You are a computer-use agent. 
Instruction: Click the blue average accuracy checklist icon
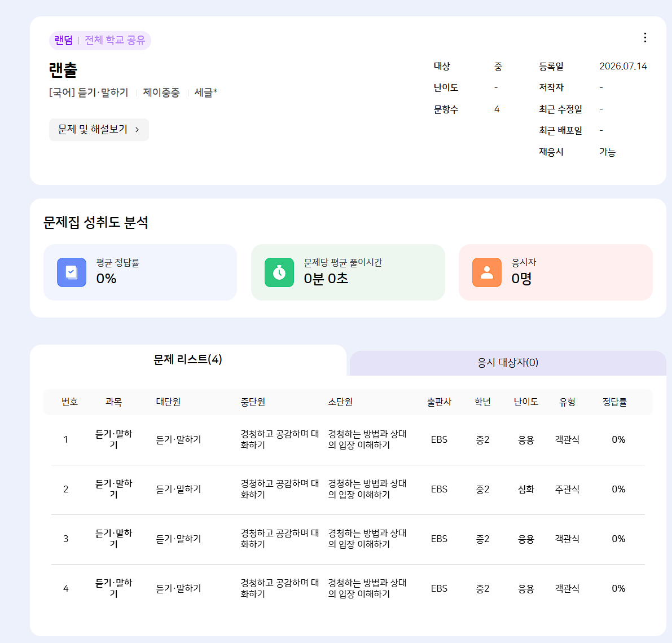(72, 272)
